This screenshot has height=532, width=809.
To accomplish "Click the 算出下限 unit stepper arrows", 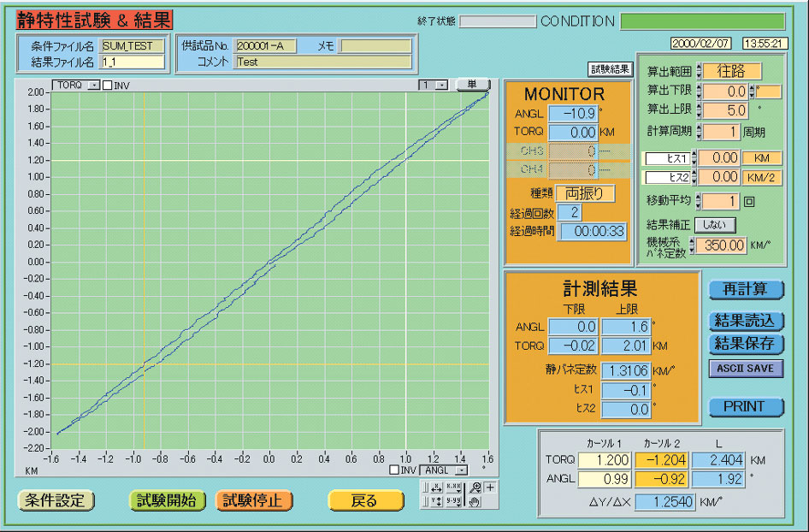I will coord(752,92).
